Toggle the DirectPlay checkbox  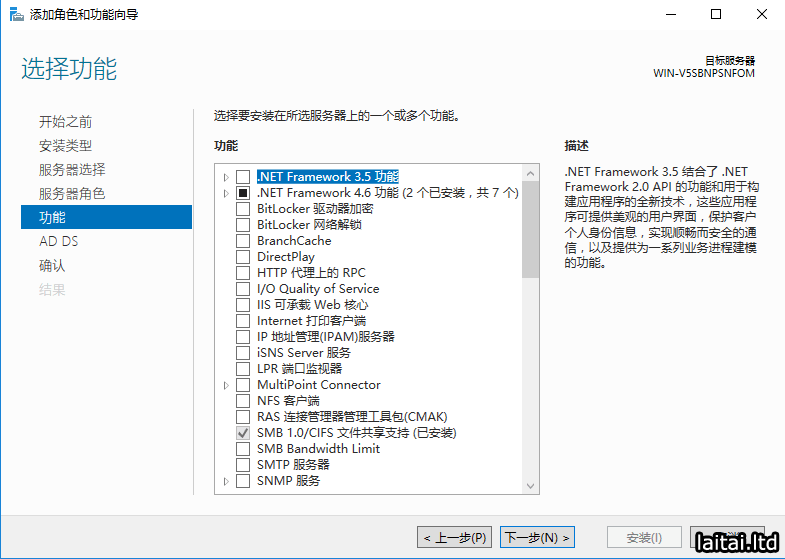pyautogui.click(x=243, y=257)
